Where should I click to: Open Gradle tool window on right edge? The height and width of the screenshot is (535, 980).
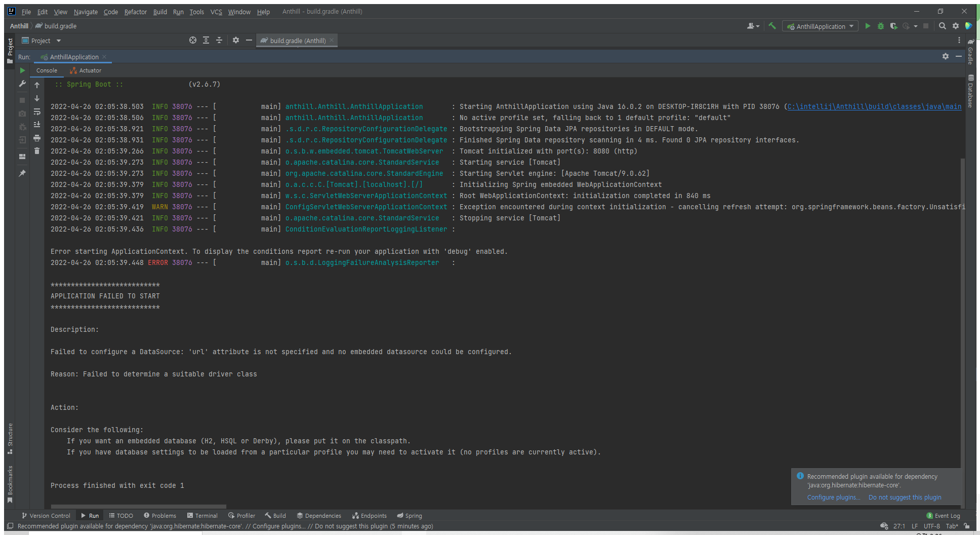tap(970, 52)
